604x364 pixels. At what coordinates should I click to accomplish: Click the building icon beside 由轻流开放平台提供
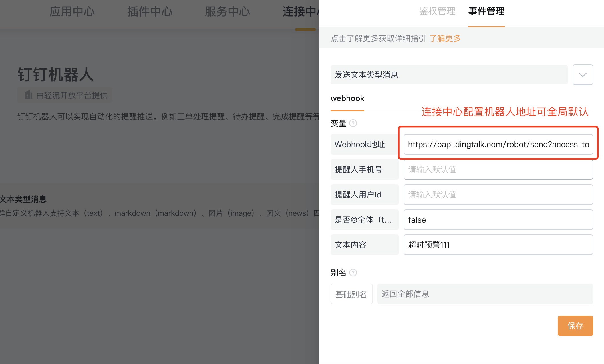coord(28,95)
